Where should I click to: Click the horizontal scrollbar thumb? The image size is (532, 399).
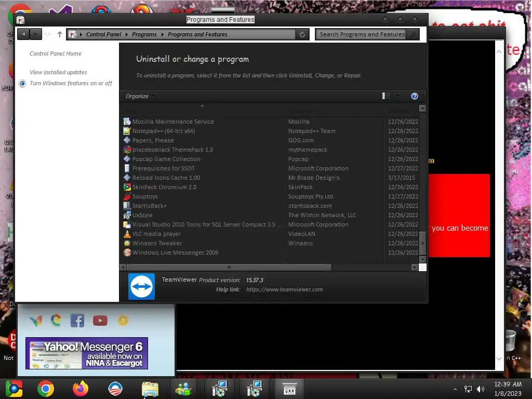point(229,268)
